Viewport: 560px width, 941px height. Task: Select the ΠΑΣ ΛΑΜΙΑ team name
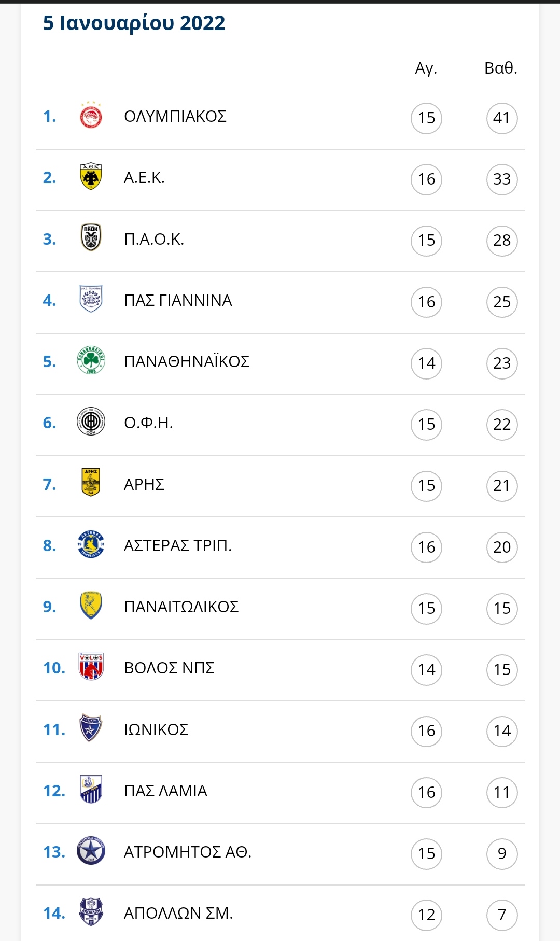tap(165, 791)
